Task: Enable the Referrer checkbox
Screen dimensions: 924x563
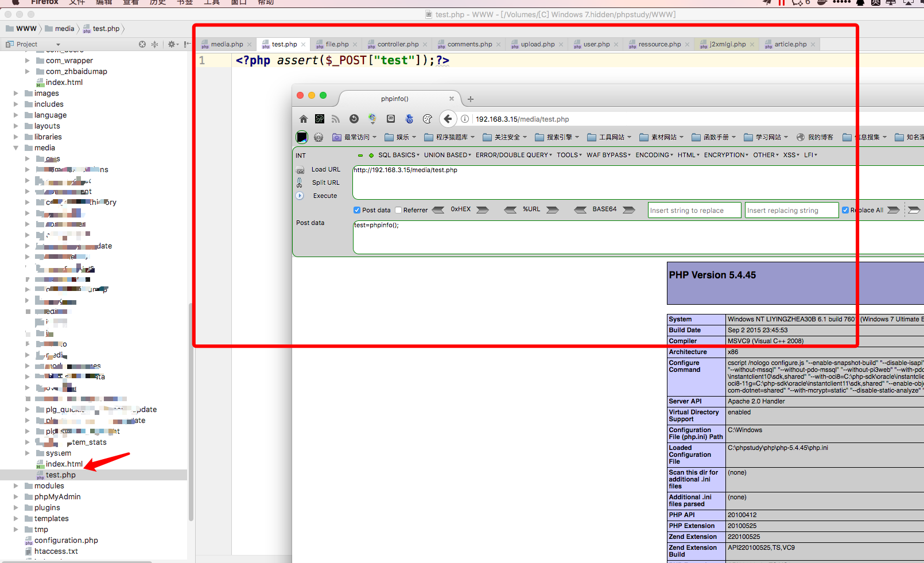Action: coord(398,210)
